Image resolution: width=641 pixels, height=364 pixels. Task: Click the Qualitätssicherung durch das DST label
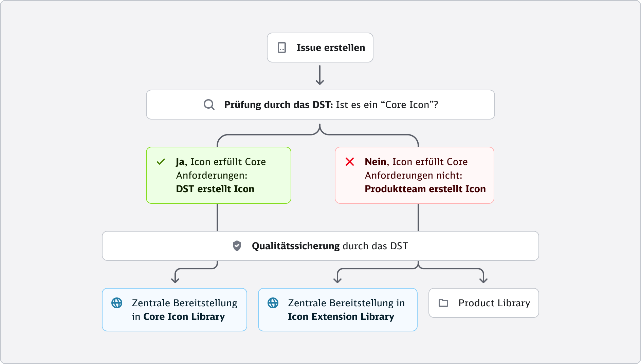pyautogui.click(x=330, y=246)
